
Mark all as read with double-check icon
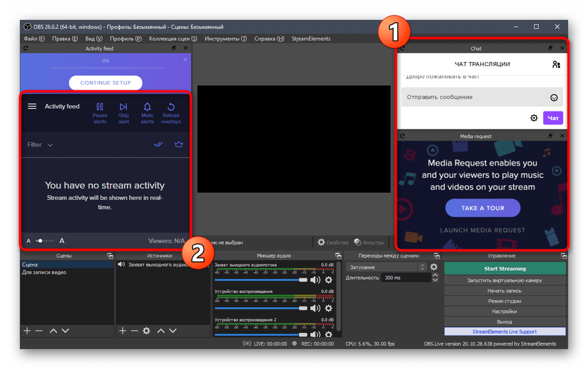tap(158, 145)
